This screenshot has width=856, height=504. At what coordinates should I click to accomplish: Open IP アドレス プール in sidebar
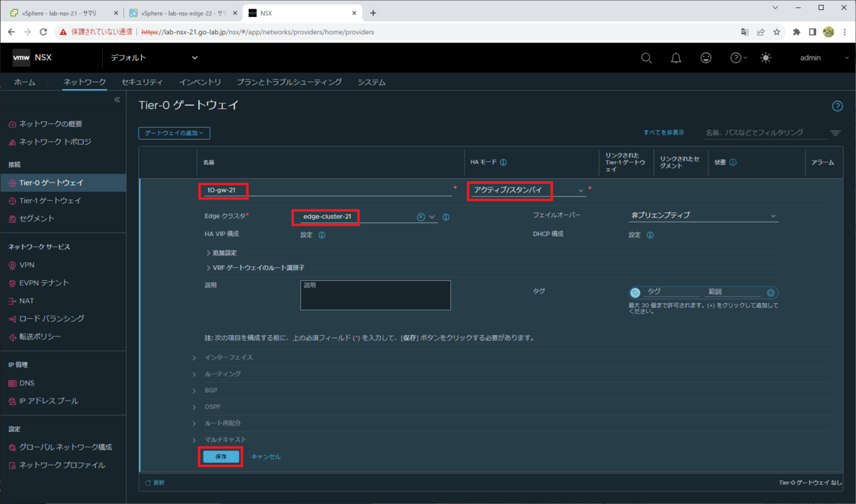tap(49, 401)
